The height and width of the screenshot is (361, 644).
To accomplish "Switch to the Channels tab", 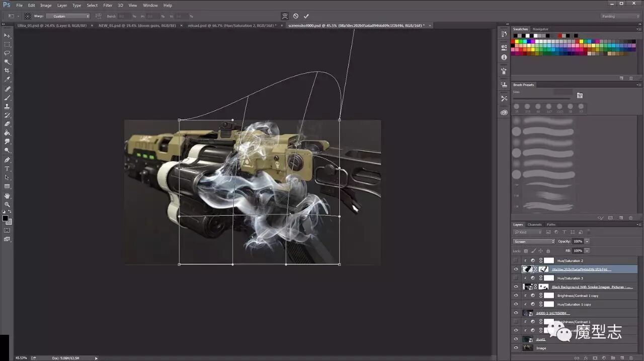I will pyautogui.click(x=534, y=225).
